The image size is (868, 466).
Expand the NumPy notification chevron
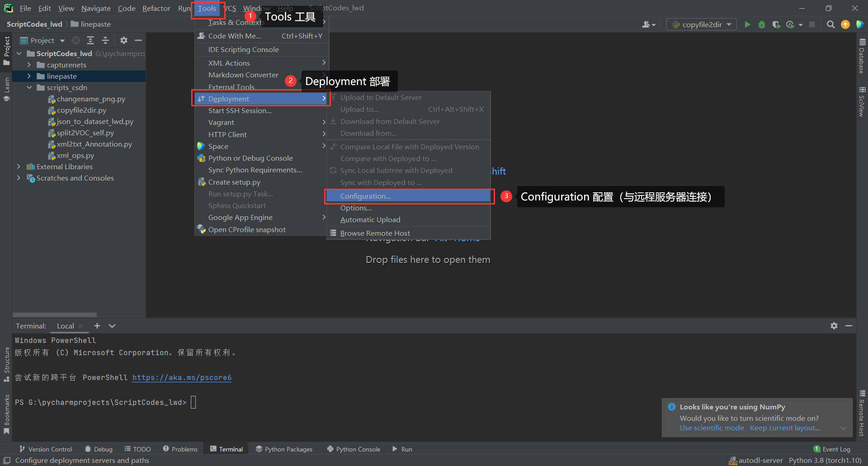tap(843, 428)
